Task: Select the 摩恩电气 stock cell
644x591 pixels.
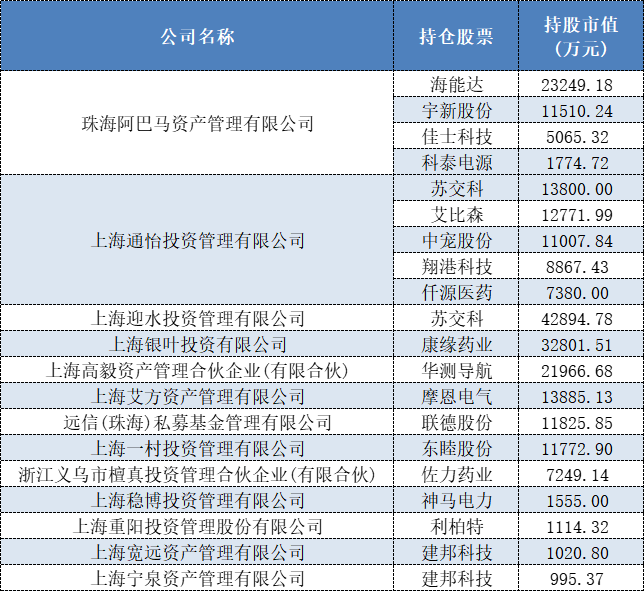Action: click(456, 396)
